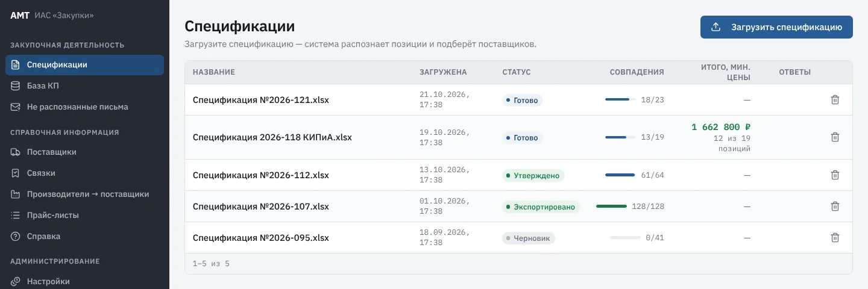Click the АМТ ИАС «Закупки» logo
Viewport: 868px width, 289px height.
(x=52, y=16)
